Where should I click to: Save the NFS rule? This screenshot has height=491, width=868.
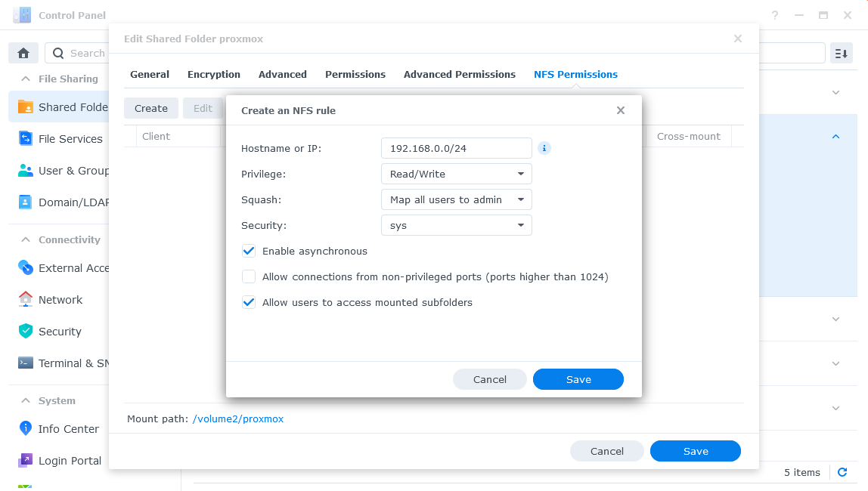coord(578,379)
